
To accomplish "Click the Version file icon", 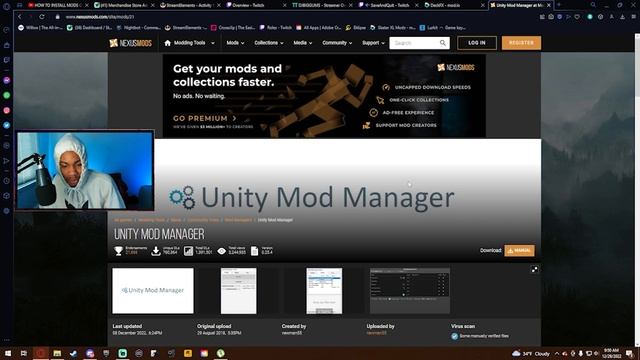I will point(254,251).
